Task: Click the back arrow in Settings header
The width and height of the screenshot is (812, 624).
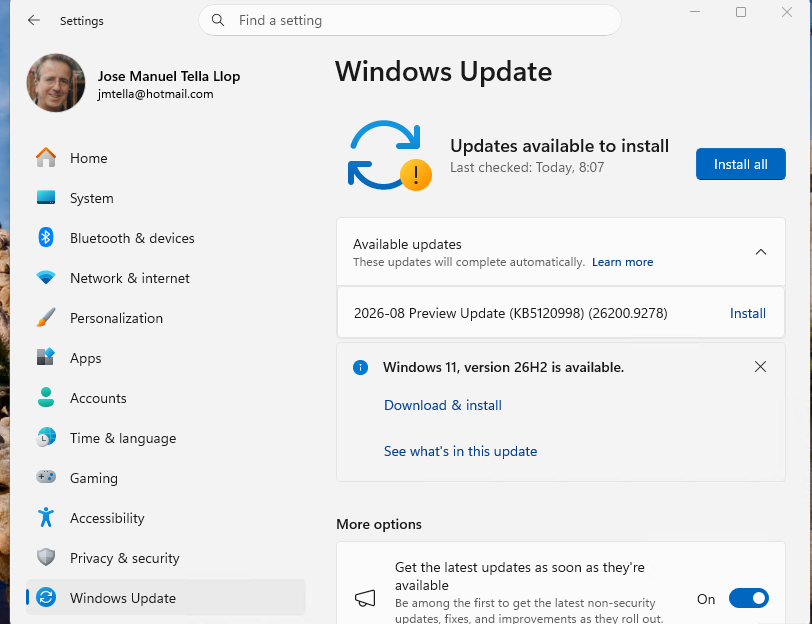Action: pos(34,20)
